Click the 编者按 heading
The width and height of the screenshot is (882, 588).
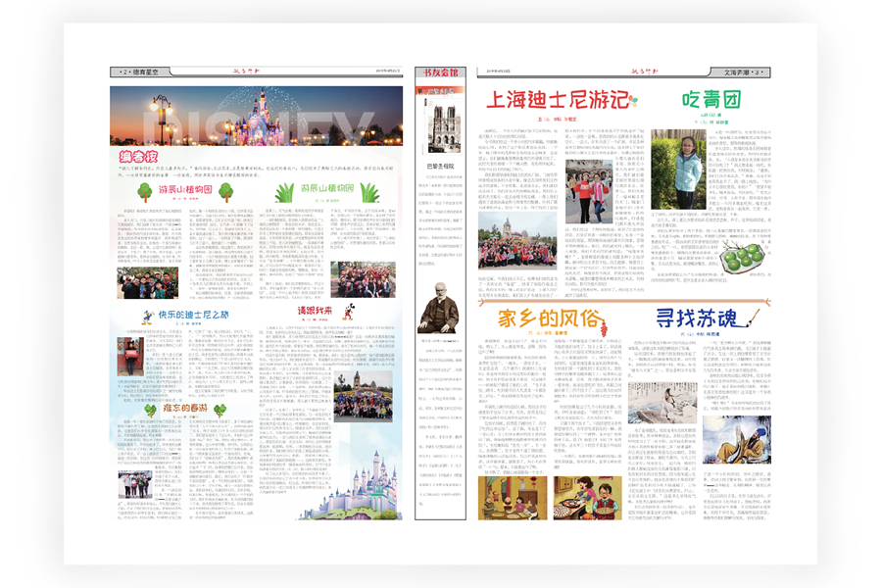pyautogui.click(x=138, y=156)
